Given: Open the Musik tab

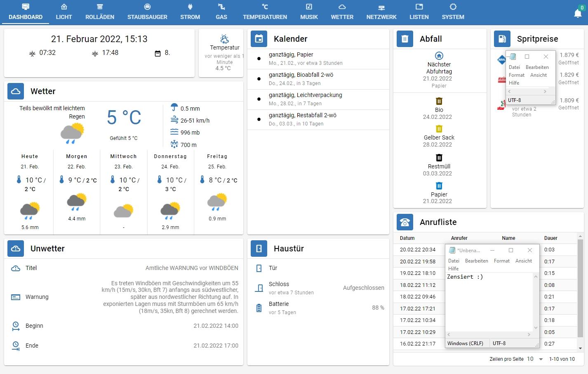Looking at the screenshot, I should coord(309,12).
